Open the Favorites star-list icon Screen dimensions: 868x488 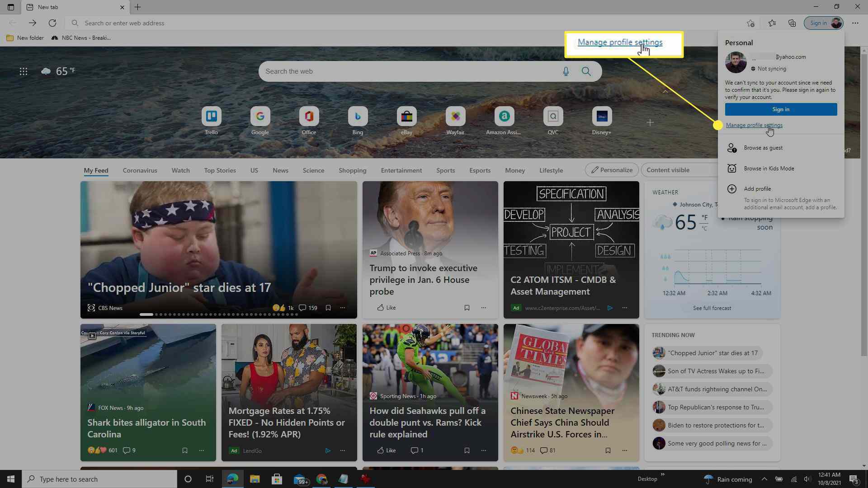[772, 23]
